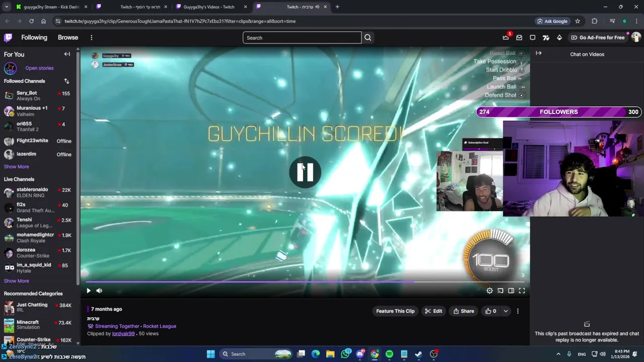Viewport: 644px width, 362px height.
Task: Click the Chrome address bar URL
Action: pyautogui.click(x=180, y=21)
